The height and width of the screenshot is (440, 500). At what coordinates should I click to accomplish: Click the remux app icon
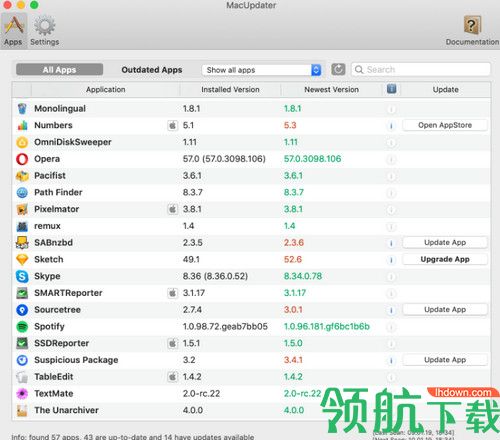[x=22, y=226]
